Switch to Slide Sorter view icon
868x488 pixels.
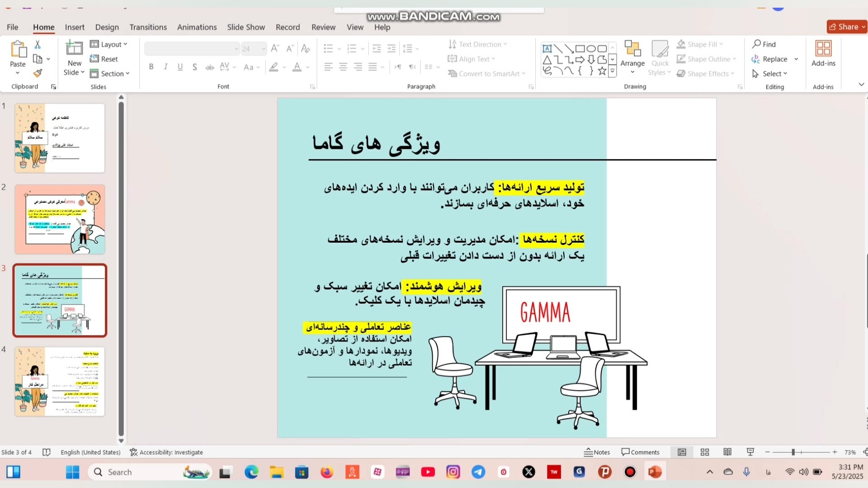(705, 452)
